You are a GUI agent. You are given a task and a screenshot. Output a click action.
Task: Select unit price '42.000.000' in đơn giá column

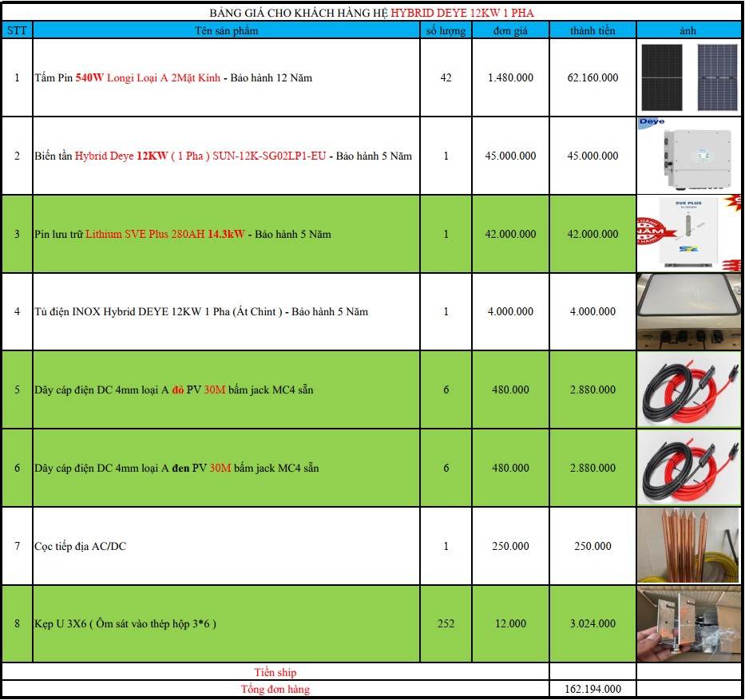510,234
